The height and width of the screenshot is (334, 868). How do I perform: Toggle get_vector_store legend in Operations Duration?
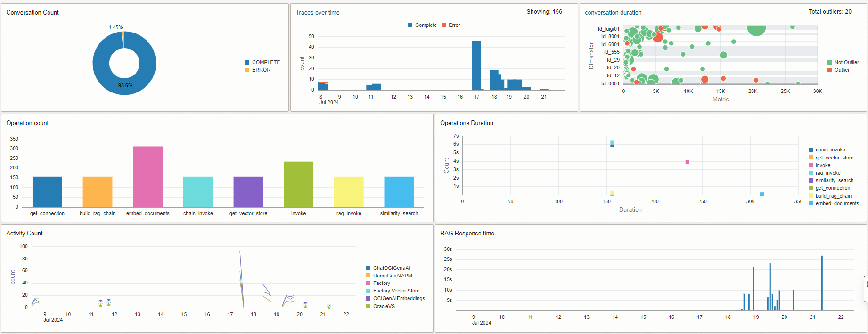click(x=831, y=158)
